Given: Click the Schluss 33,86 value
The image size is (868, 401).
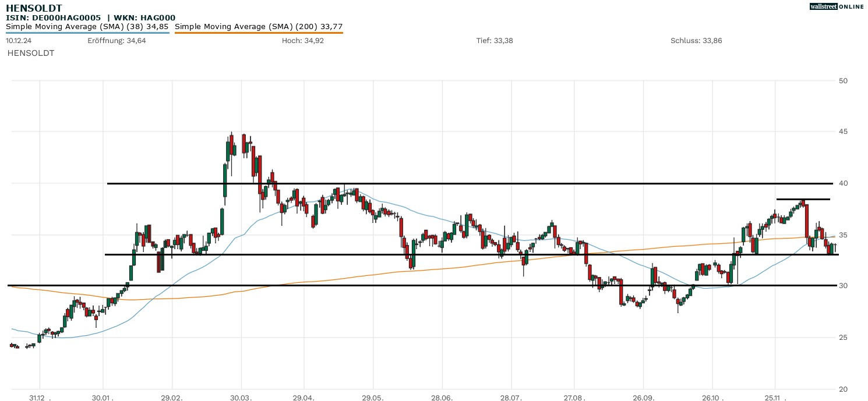Looking at the screenshot, I should (x=696, y=41).
